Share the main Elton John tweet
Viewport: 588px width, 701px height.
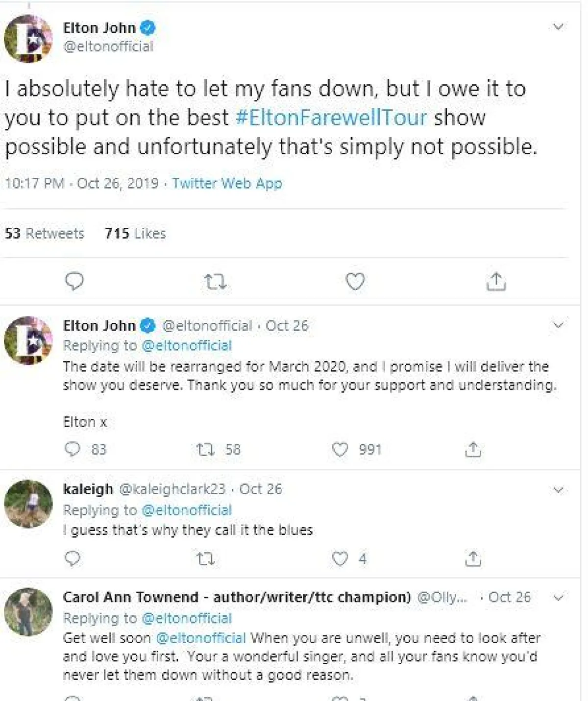click(x=496, y=282)
